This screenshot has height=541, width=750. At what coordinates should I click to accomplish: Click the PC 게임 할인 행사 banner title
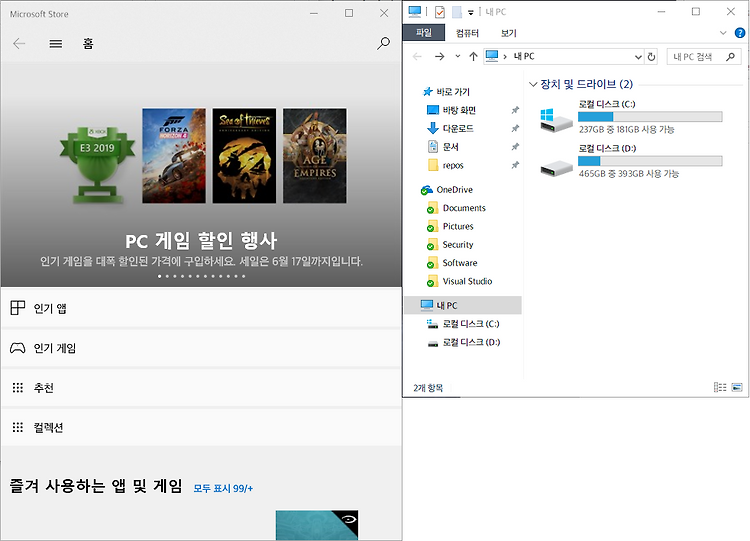pyautogui.click(x=201, y=241)
